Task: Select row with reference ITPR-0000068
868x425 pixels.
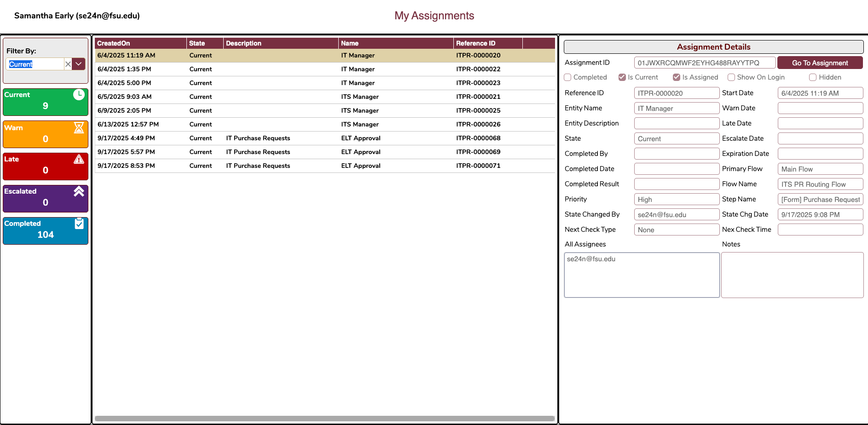Action: pos(325,138)
